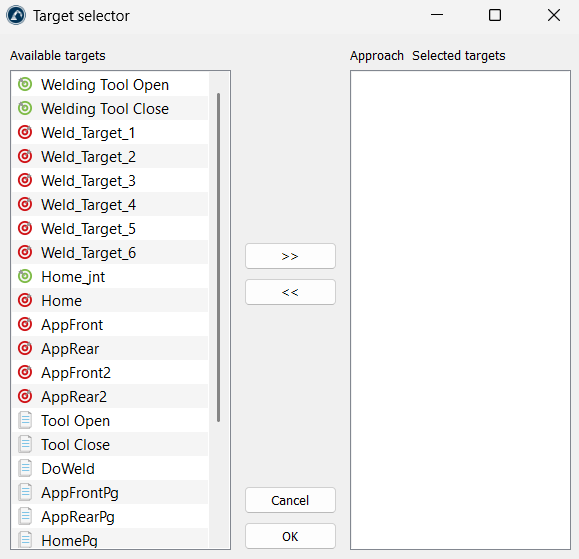Click the green icon next to Welding Tool Close
The height and width of the screenshot is (559, 579).
point(25,108)
